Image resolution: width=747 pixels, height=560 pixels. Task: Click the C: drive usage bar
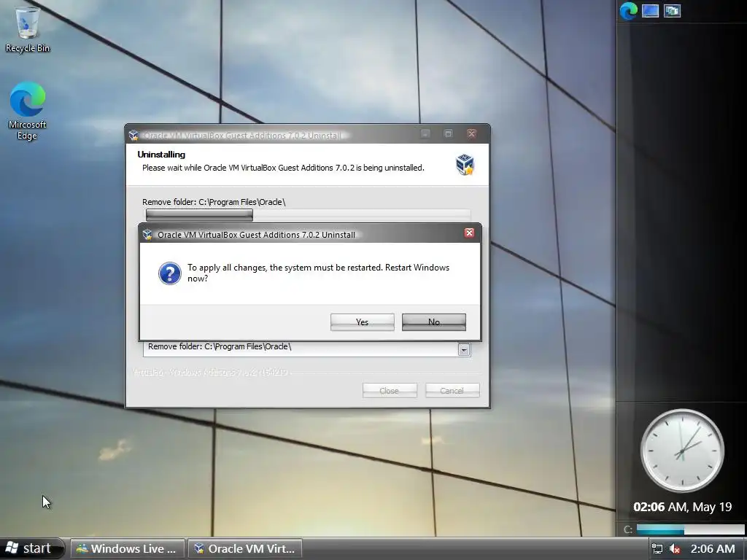click(690, 529)
